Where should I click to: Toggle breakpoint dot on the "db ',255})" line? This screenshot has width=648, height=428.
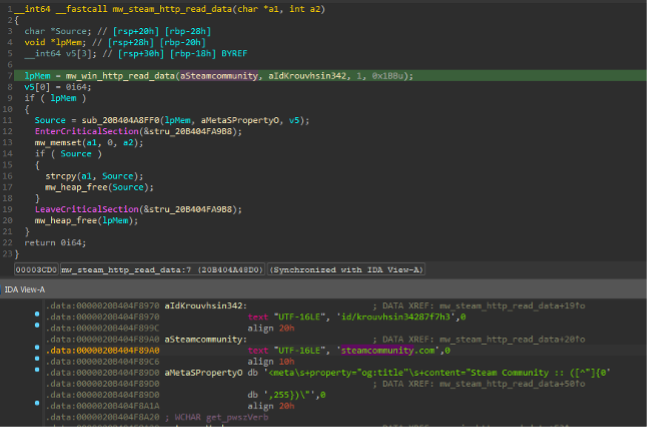point(37,395)
